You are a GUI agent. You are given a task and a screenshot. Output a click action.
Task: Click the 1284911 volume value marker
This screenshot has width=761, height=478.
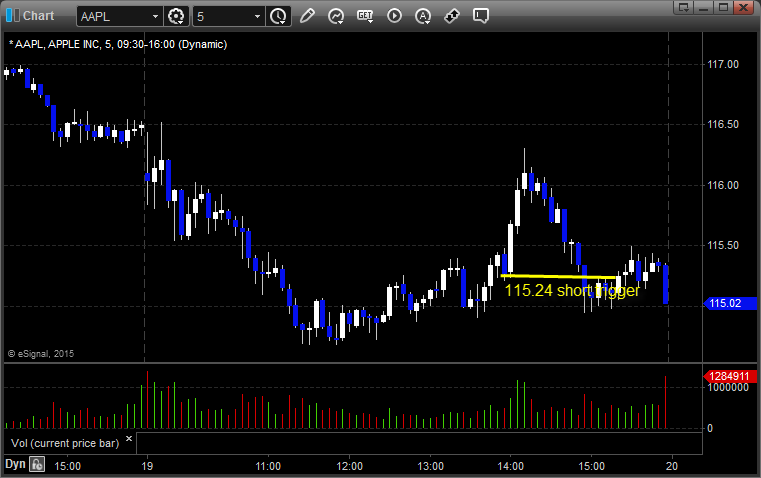click(730, 376)
